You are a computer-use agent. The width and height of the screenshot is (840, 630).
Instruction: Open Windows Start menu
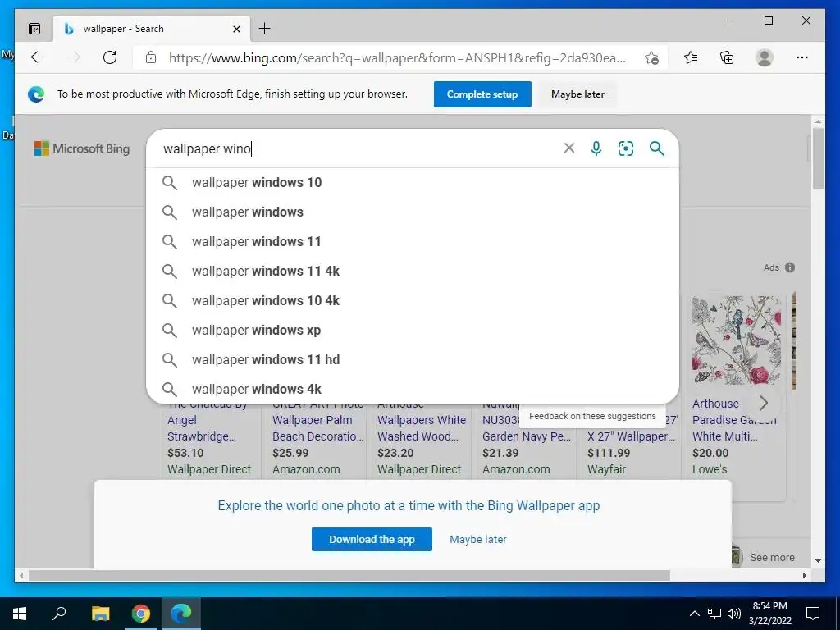click(x=20, y=614)
